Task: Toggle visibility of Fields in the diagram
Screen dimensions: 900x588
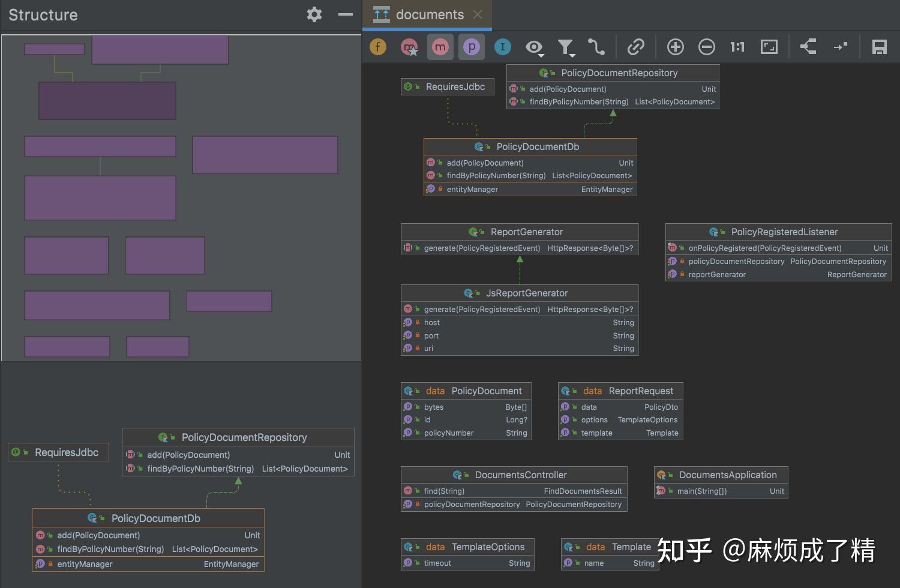Action: click(x=377, y=47)
